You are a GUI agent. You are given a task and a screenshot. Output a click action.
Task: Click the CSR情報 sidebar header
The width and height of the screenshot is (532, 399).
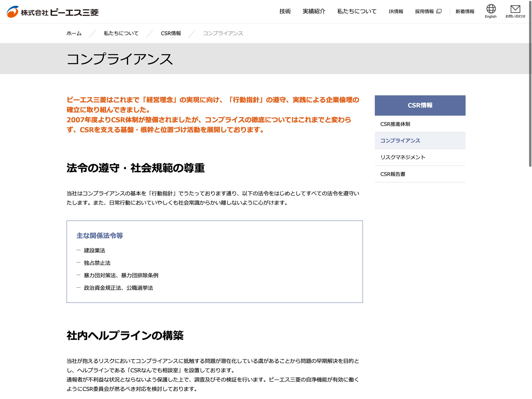click(420, 105)
